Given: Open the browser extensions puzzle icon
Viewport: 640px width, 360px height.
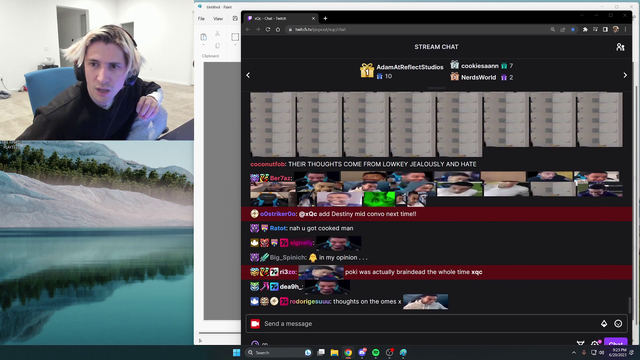Looking at the screenshot, I should [x=585, y=29].
